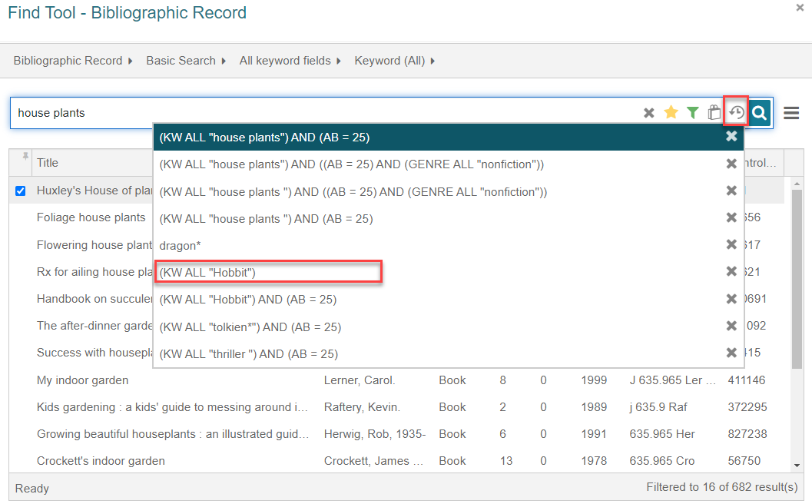This screenshot has height=504, width=812.
Task: Open the Basic Search dropdown
Action: 186,61
